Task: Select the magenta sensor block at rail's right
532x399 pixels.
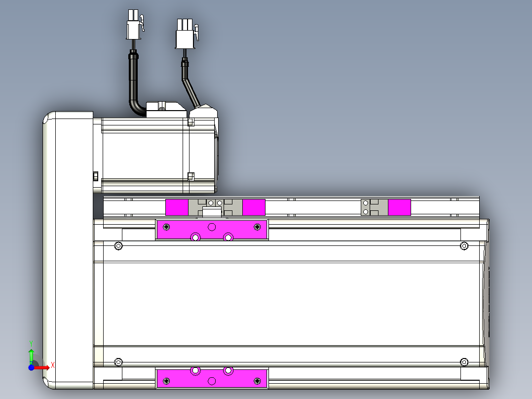Action: [399, 207]
